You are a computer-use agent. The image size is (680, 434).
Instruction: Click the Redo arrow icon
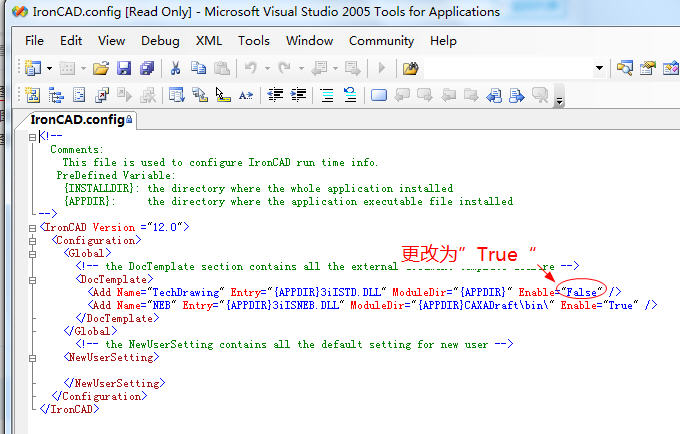pos(284,68)
